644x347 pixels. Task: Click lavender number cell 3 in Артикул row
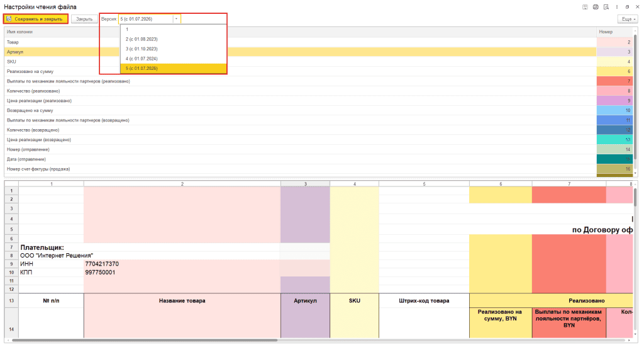coord(615,52)
